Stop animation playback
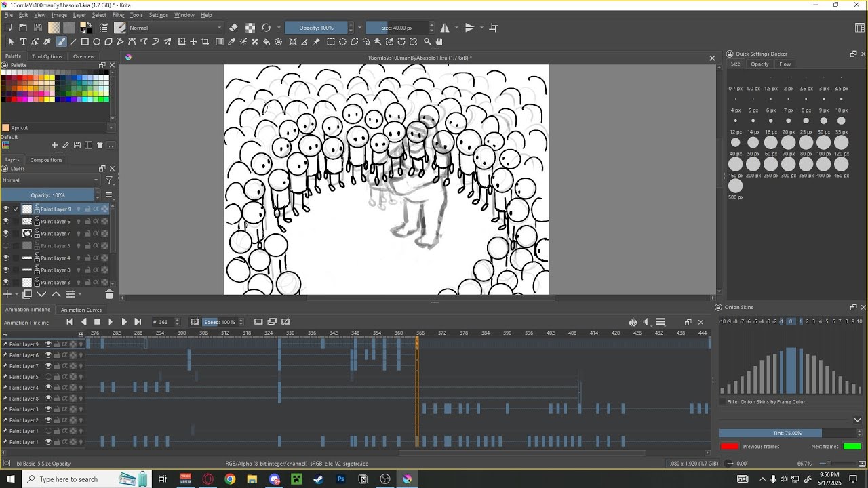The image size is (868, 488). point(97,322)
